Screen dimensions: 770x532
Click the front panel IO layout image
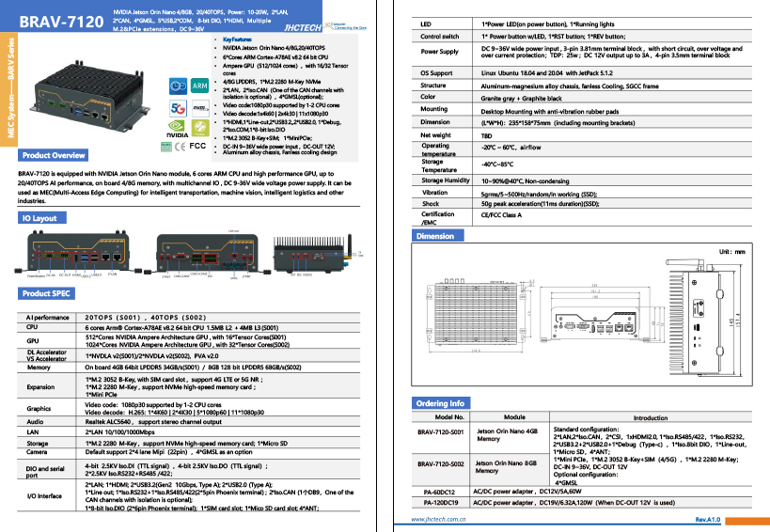tap(77, 254)
